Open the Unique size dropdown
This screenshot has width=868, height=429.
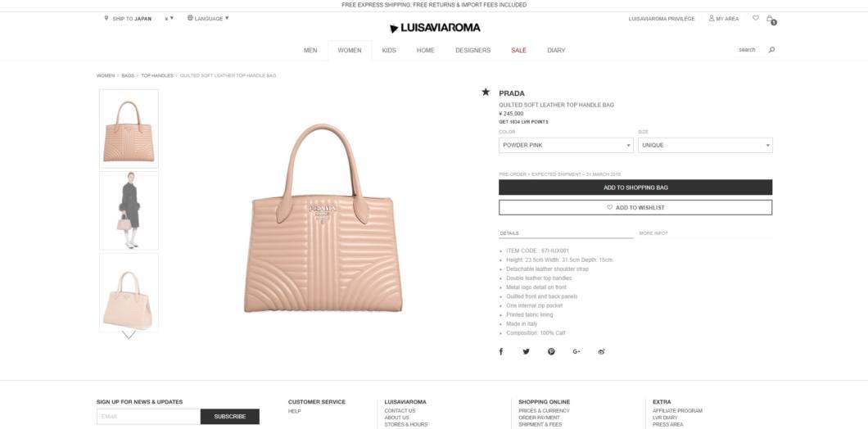click(705, 145)
